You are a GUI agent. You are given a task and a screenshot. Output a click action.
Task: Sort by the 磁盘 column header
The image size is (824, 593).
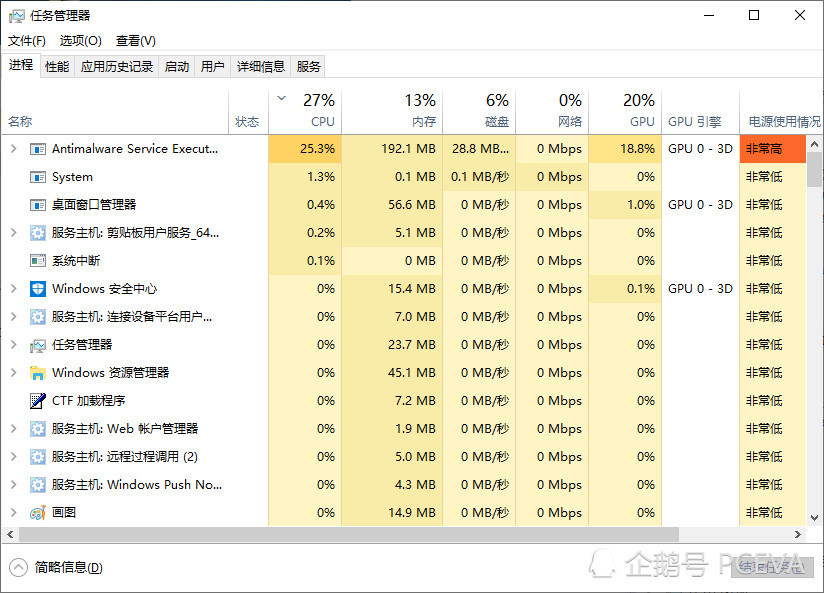coord(479,112)
